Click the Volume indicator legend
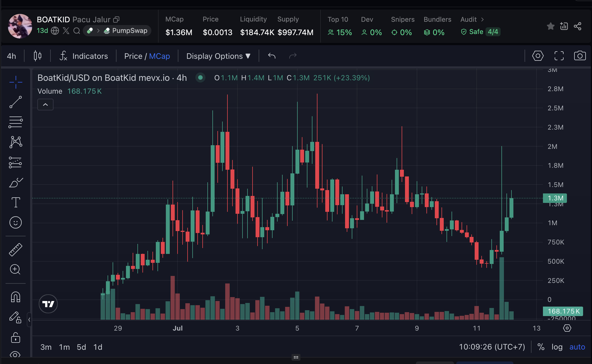 70,91
